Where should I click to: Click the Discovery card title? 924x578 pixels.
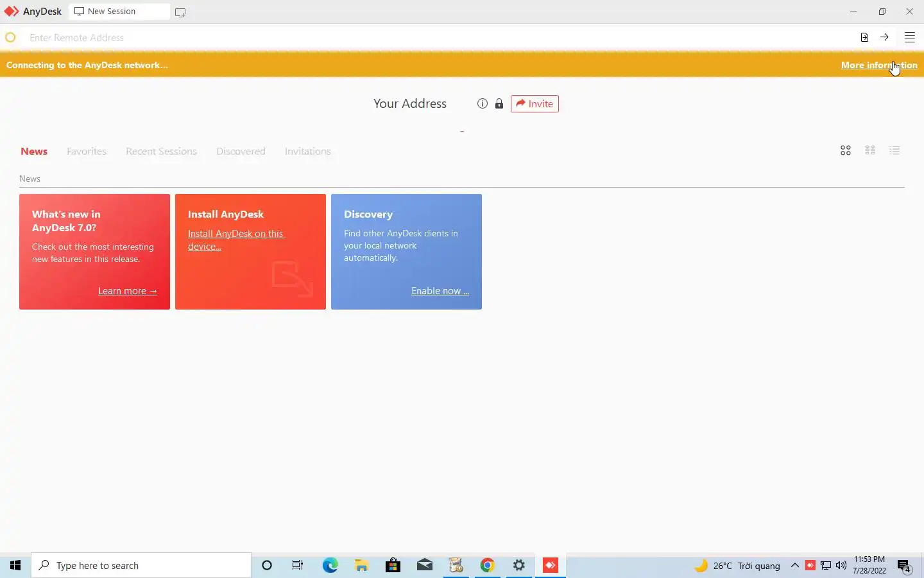click(x=368, y=214)
